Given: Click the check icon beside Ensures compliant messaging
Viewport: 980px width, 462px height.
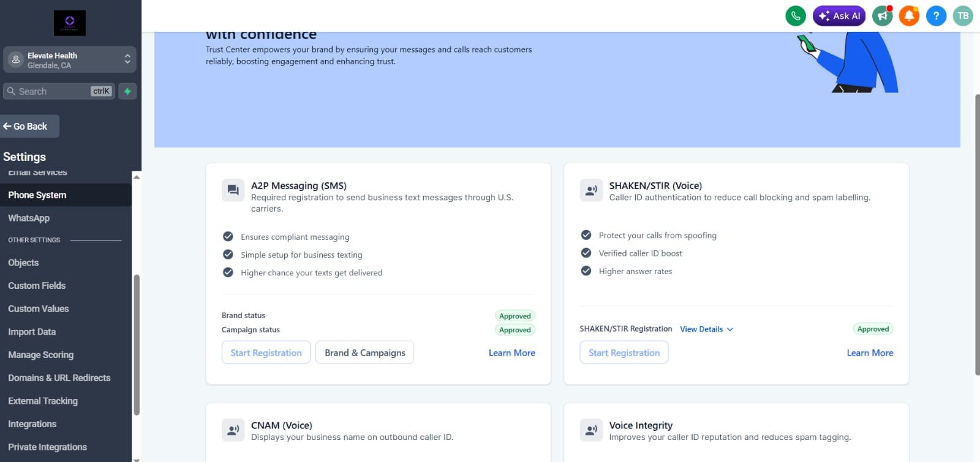Looking at the screenshot, I should pyautogui.click(x=228, y=236).
